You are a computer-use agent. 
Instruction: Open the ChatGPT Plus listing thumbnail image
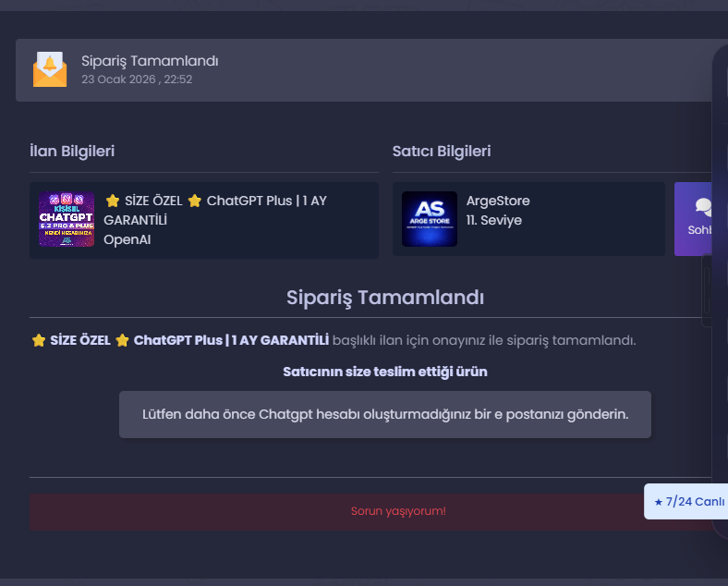coord(67,219)
